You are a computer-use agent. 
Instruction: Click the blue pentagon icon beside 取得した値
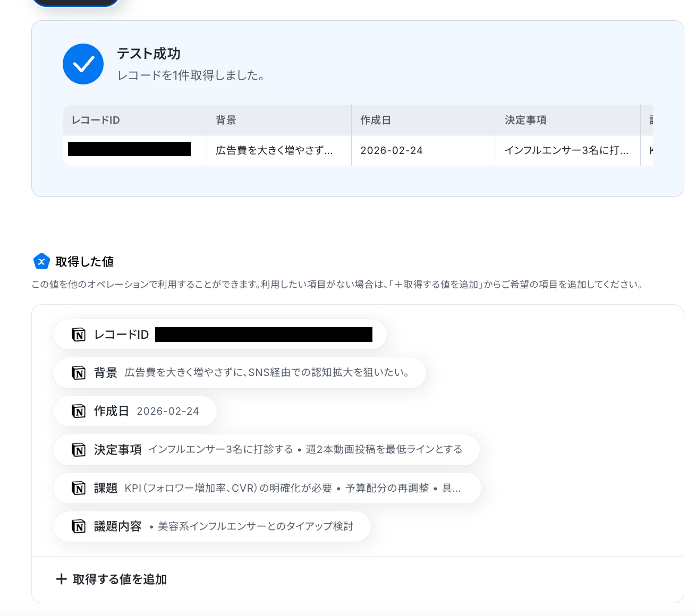click(x=41, y=261)
